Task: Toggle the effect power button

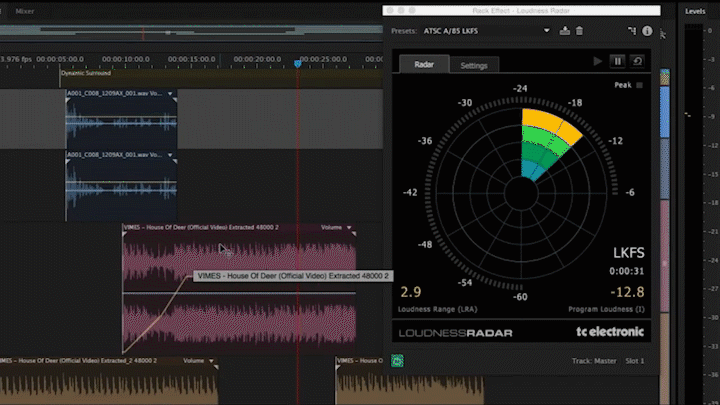Action: tap(397, 361)
